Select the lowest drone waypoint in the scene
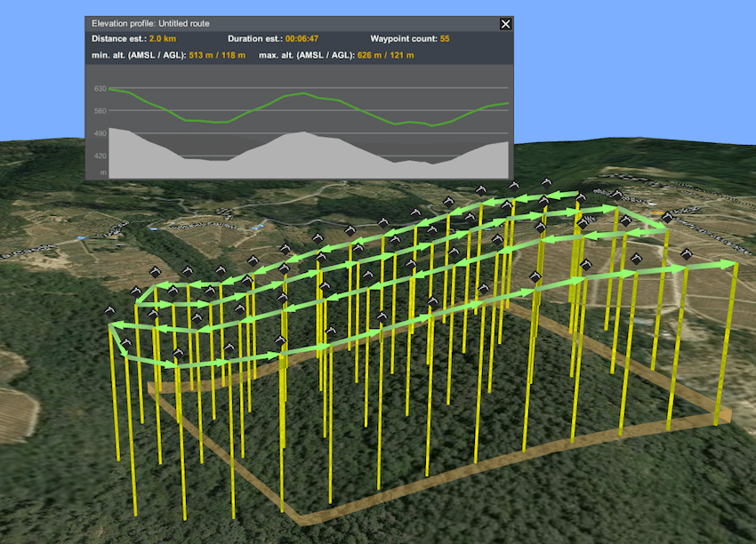 (177, 353)
